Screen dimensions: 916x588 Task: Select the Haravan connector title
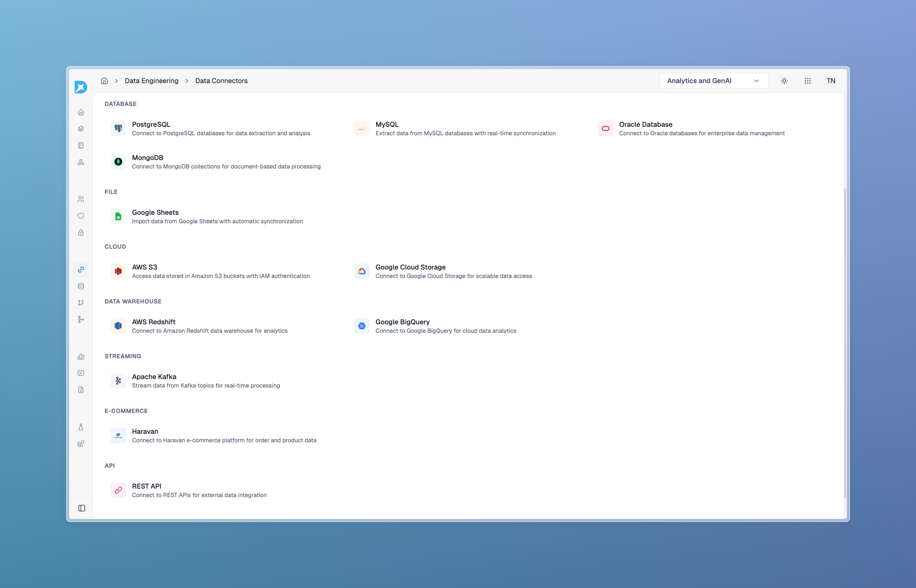pos(145,431)
